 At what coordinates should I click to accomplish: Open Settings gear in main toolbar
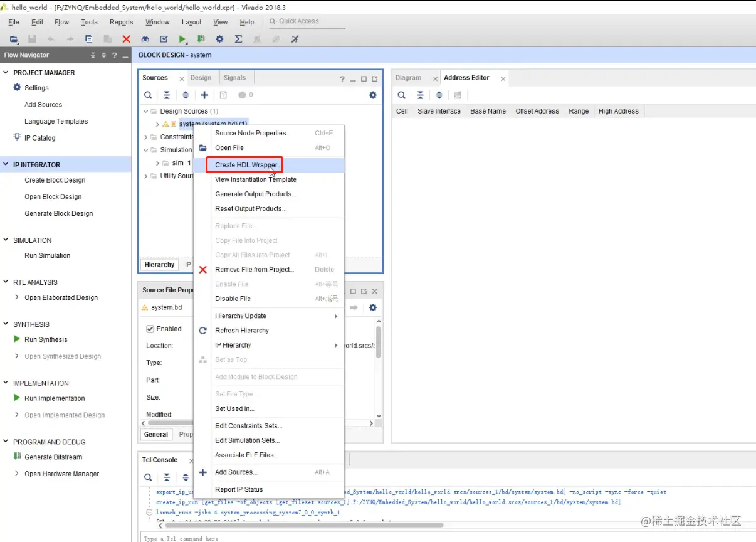tap(219, 39)
